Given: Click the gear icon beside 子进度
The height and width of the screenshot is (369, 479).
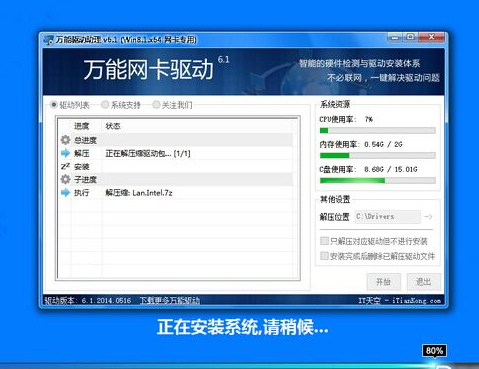Looking at the screenshot, I should 65,179.
